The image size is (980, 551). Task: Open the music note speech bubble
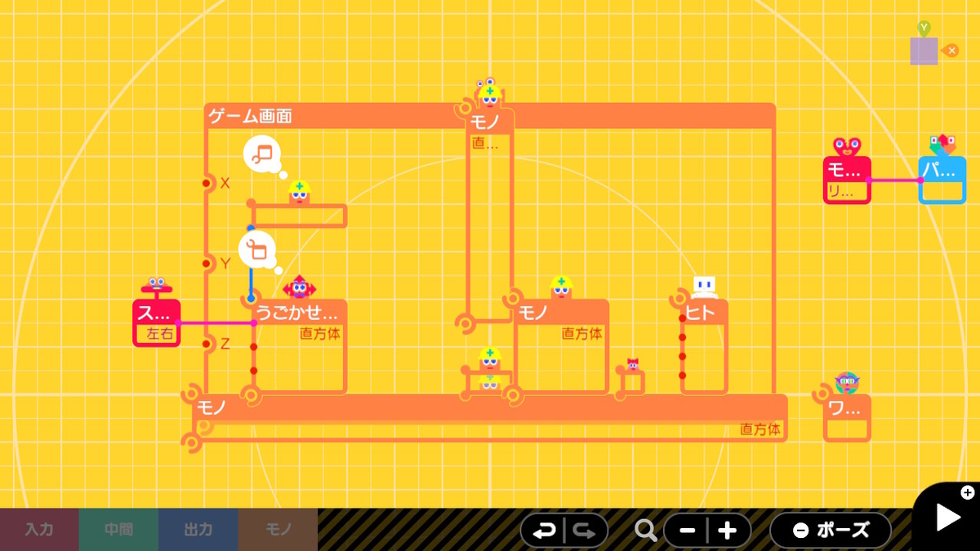[262, 153]
